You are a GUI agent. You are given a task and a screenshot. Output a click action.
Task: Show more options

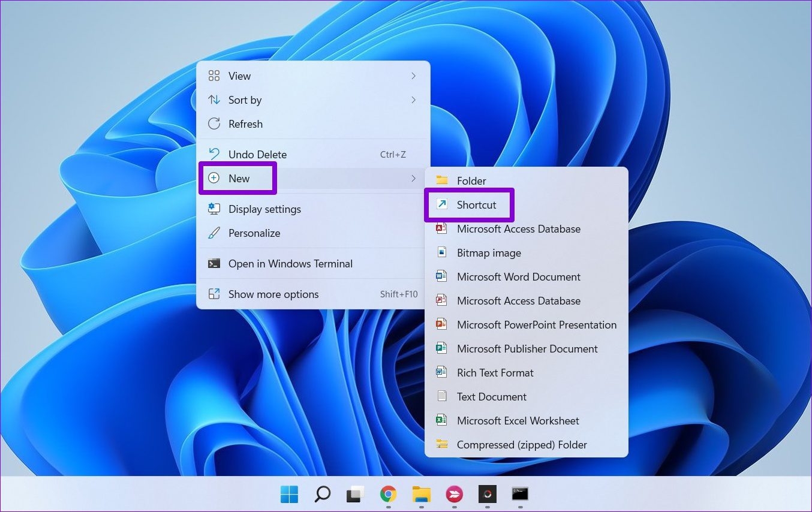tap(273, 294)
